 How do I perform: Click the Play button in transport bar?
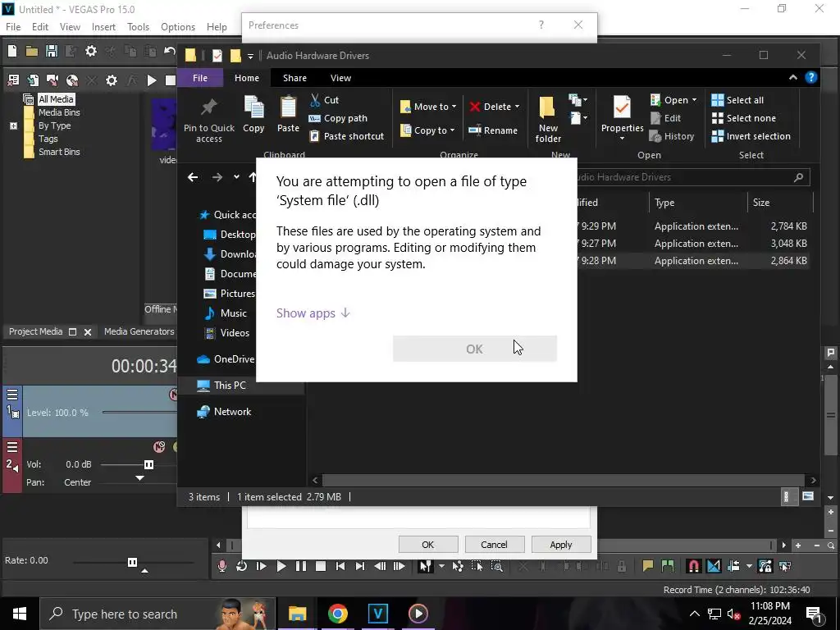click(x=281, y=566)
